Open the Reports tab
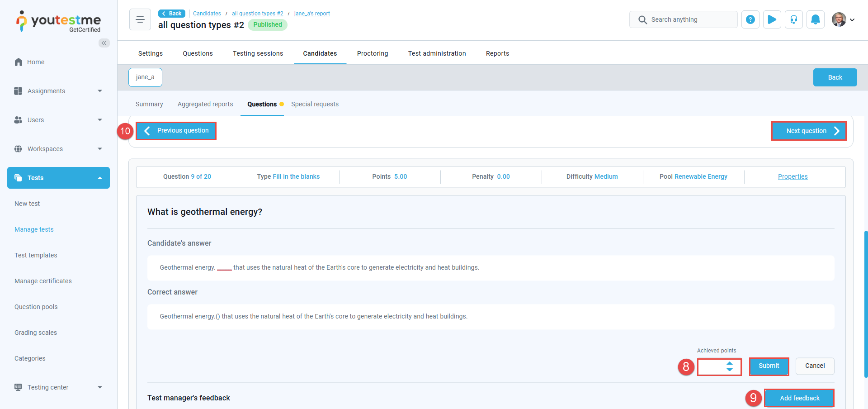 pyautogui.click(x=497, y=53)
